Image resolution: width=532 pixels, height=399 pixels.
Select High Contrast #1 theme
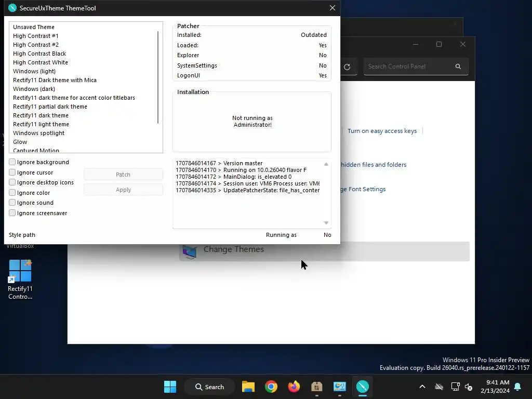(36, 36)
